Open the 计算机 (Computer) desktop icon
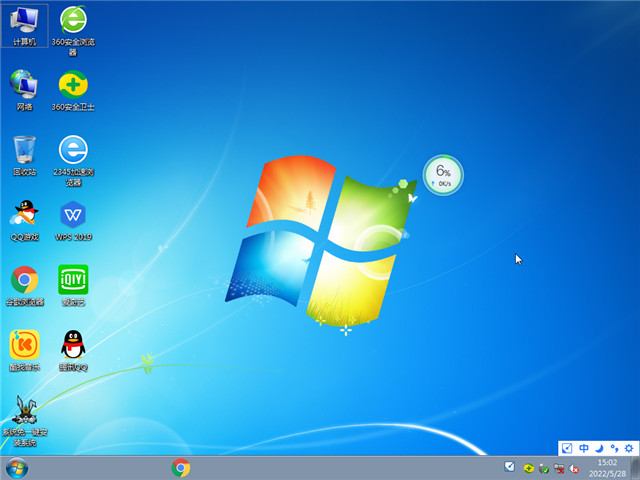 24,25
